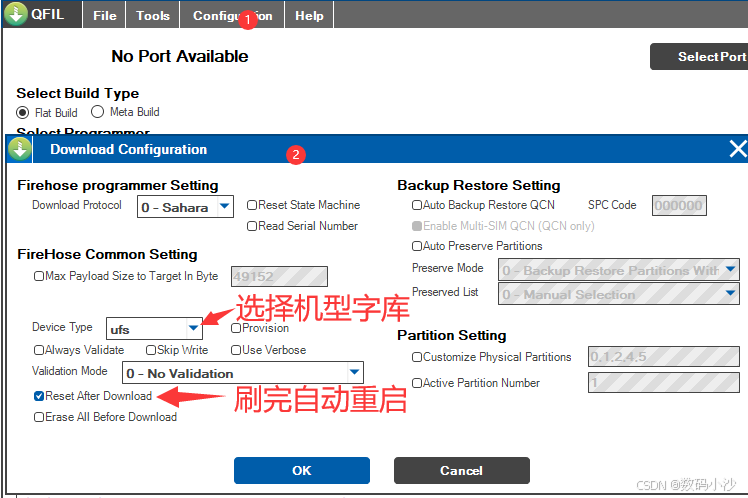Open the Help menu

309,15
